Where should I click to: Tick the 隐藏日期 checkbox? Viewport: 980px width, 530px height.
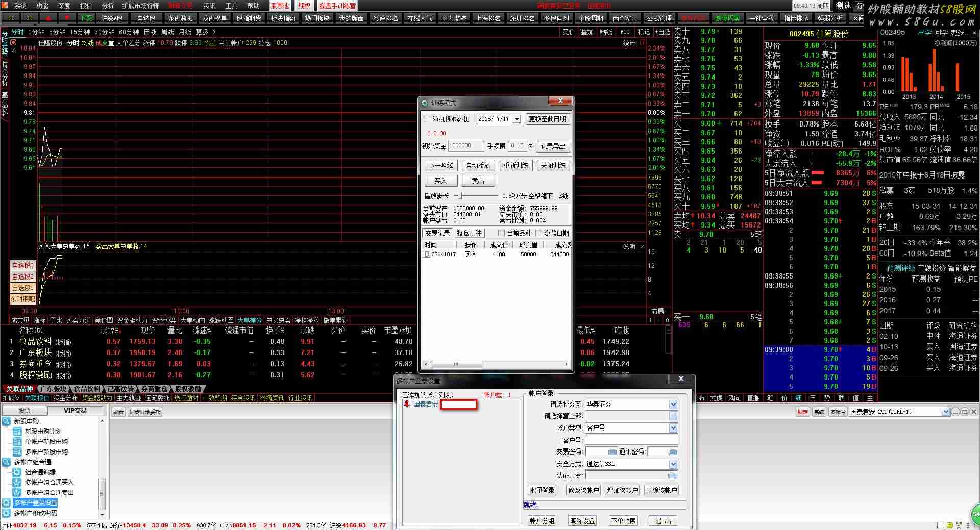[x=539, y=233]
